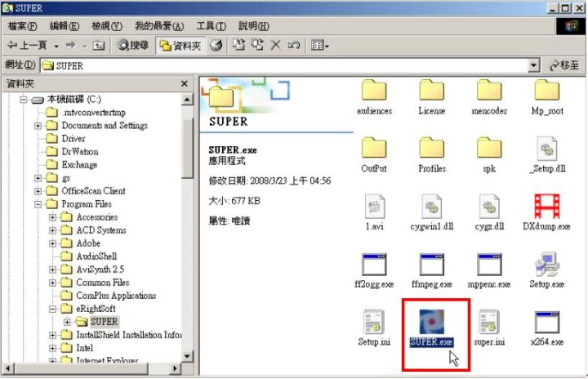Select cygz.dll file icon
The image size is (588, 379).
click(489, 206)
